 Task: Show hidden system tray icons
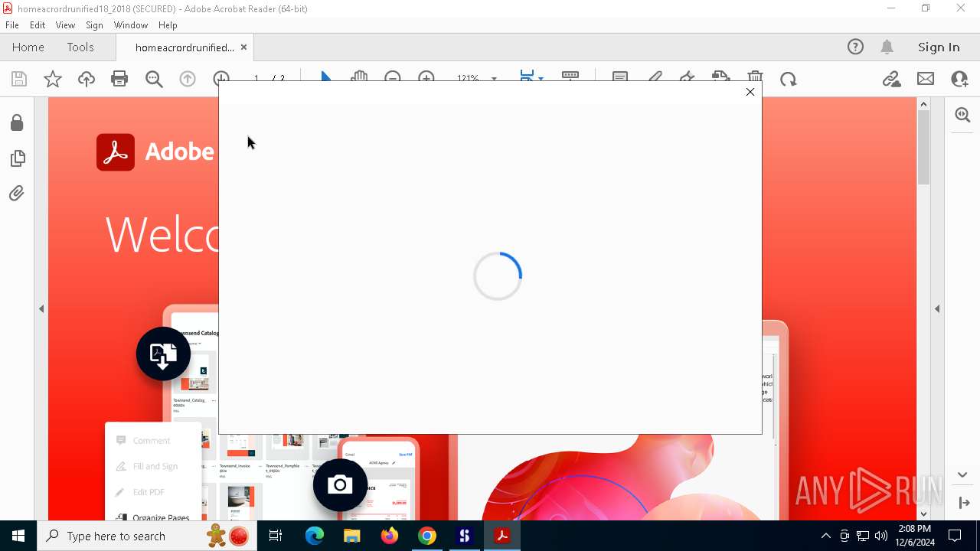pos(825,536)
